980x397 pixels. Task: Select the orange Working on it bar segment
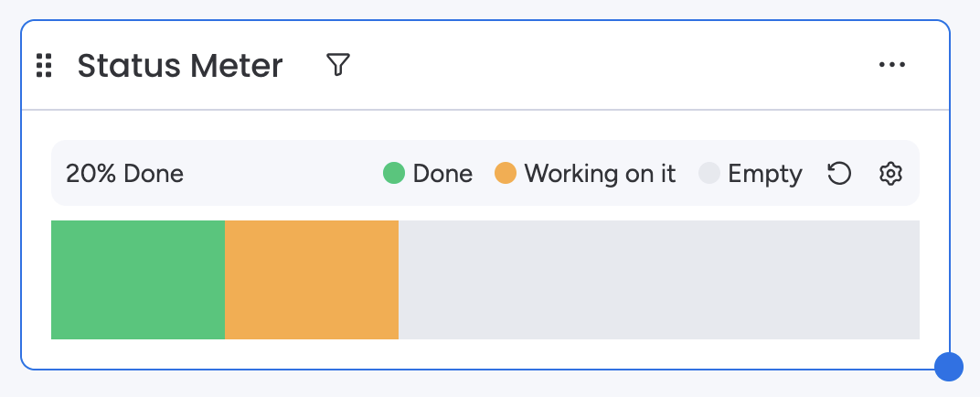click(x=312, y=280)
